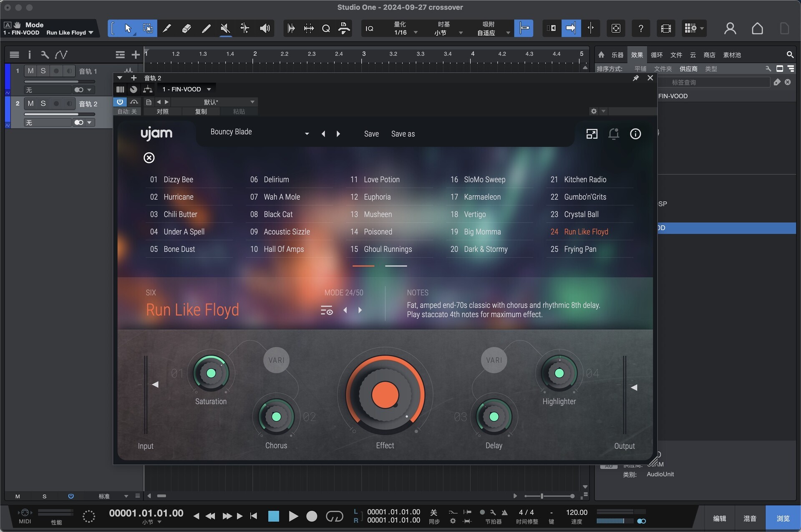801x532 pixels.
Task: Enable autoscroll toggle in toolbar
Action: (x=571, y=28)
